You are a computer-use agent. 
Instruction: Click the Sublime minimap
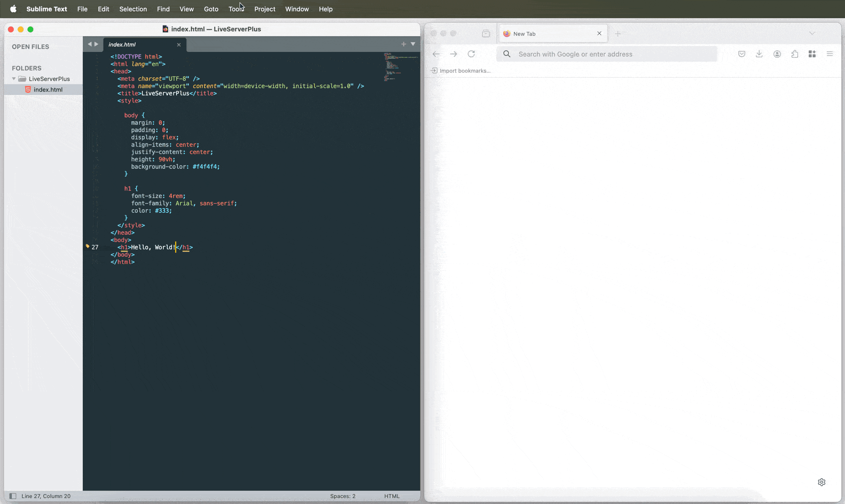(399, 67)
